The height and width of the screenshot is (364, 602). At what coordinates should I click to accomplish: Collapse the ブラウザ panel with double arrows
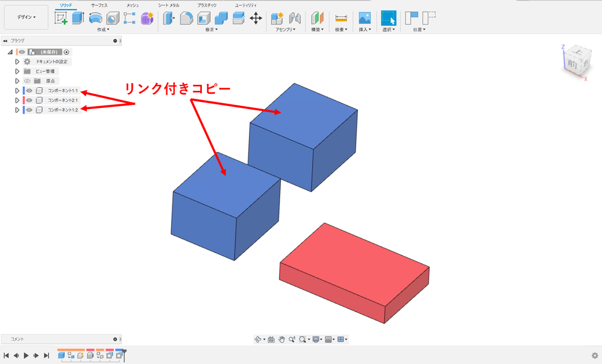pos(5,41)
